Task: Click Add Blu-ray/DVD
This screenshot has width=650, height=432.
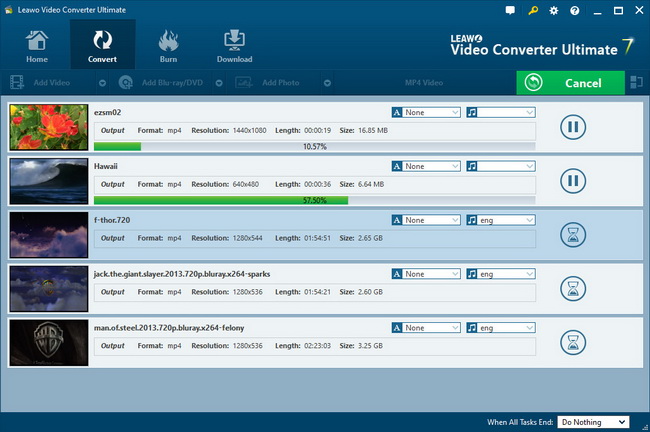Action: coord(161,83)
